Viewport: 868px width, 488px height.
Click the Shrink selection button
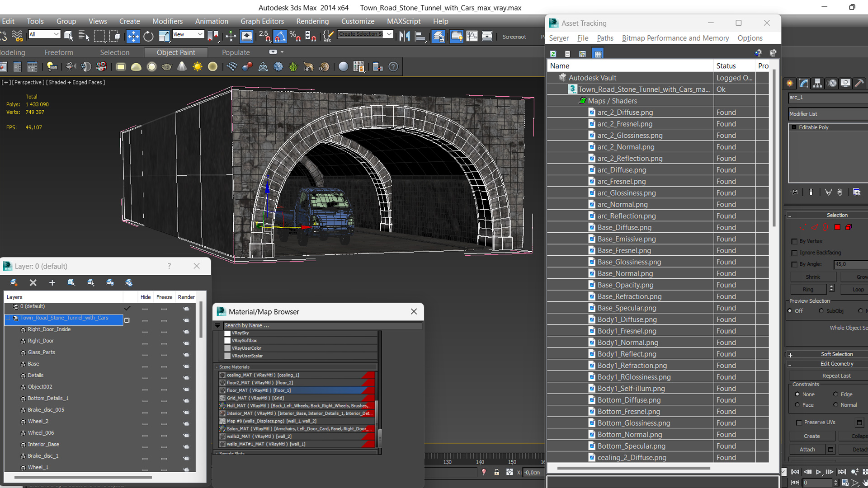[x=812, y=277]
